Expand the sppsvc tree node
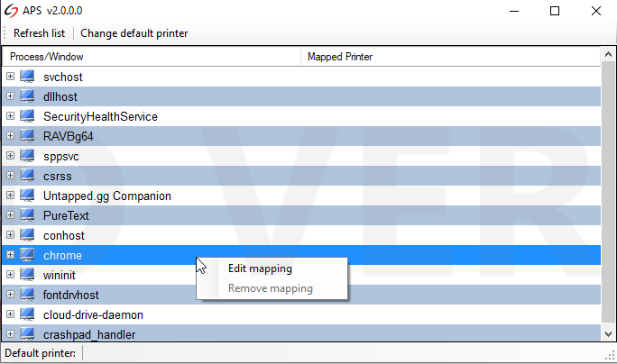617x364 pixels. pyautogui.click(x=10, y=156)
